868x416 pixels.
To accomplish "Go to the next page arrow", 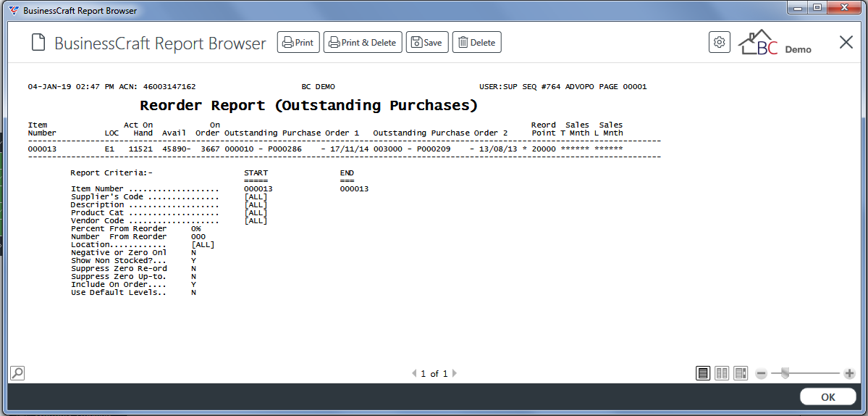I will coord(455,373).
